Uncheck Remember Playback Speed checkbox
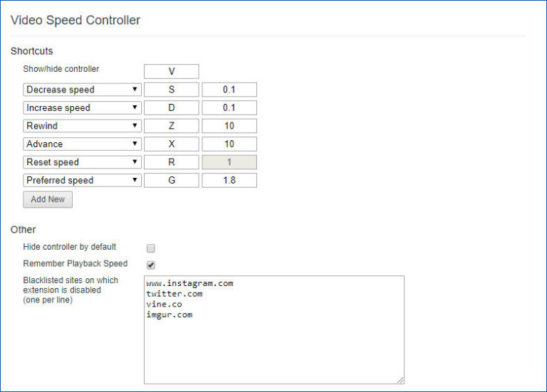The width and height of the screenshot is (547, 392). (151, 265)
